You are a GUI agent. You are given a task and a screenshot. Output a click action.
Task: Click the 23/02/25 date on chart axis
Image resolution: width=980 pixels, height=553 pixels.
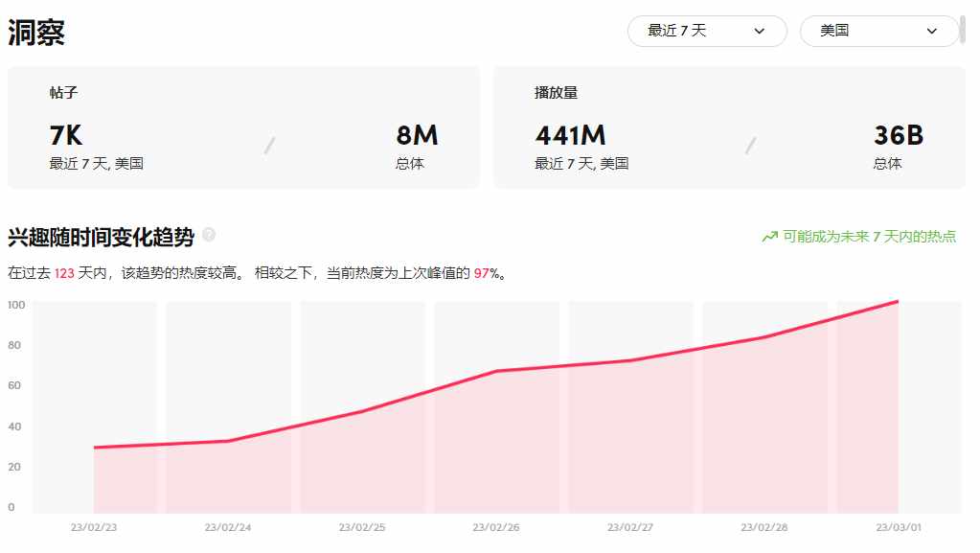(x=362, y=527)
